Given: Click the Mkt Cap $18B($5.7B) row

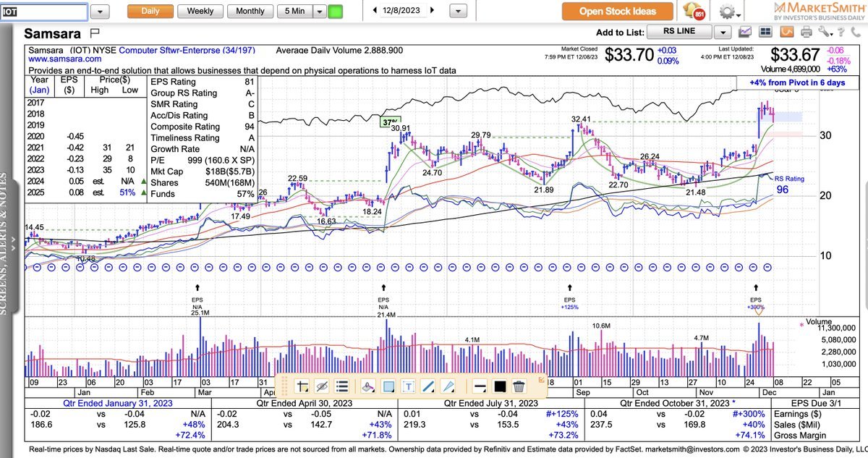Looking at the screenshot, I should (x=203, y=172).
